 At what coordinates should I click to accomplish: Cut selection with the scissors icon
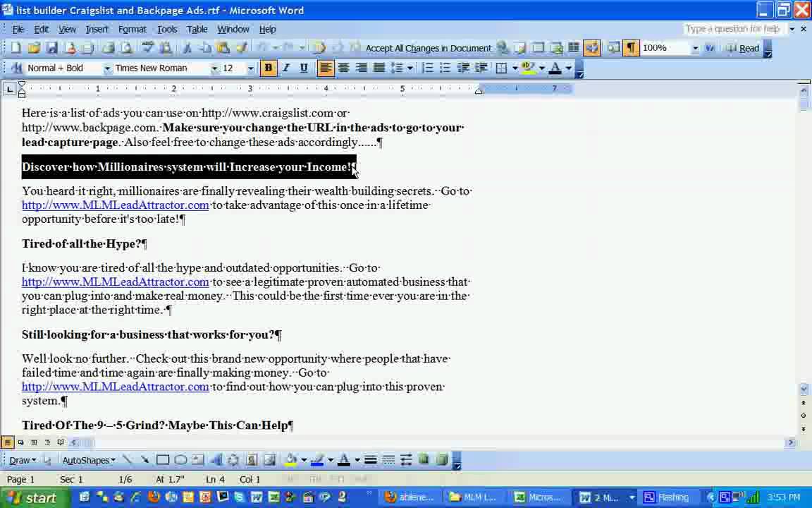tap(187, 48)
